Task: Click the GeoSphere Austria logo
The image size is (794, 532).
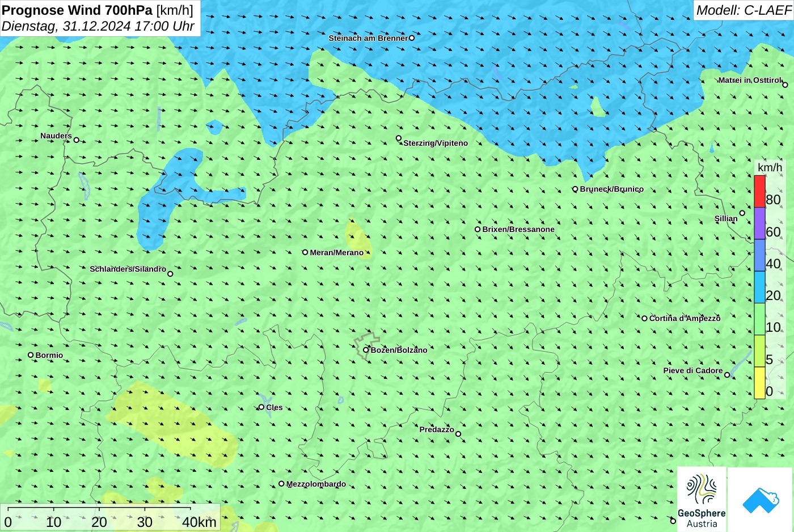Action: point(702,499)
